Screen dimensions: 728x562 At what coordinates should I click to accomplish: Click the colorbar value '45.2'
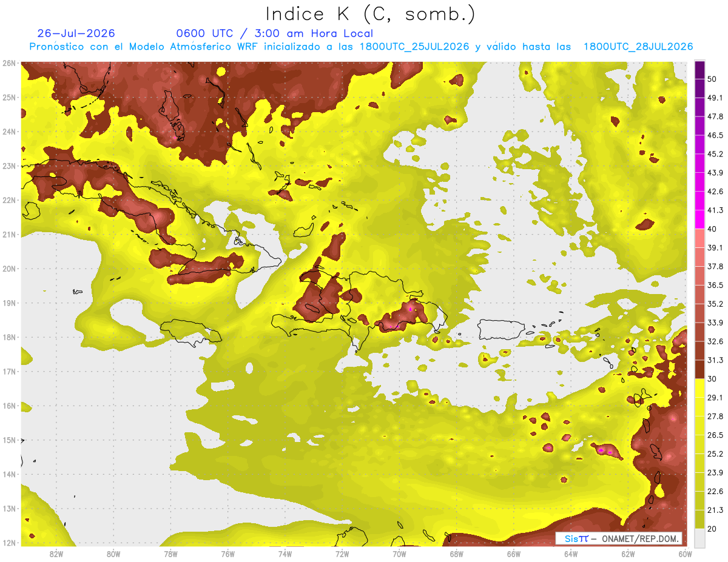coord(715,154)
